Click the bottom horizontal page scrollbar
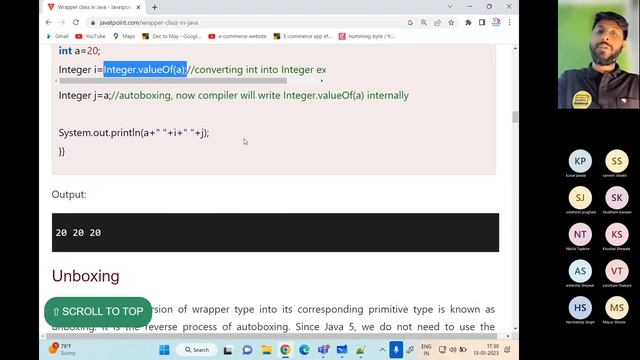Screen dimensions: 640x360 [271, 336]
